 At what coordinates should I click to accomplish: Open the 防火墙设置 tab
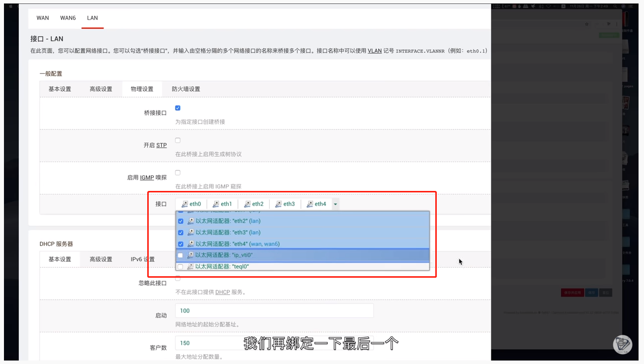tap(186, 89)
